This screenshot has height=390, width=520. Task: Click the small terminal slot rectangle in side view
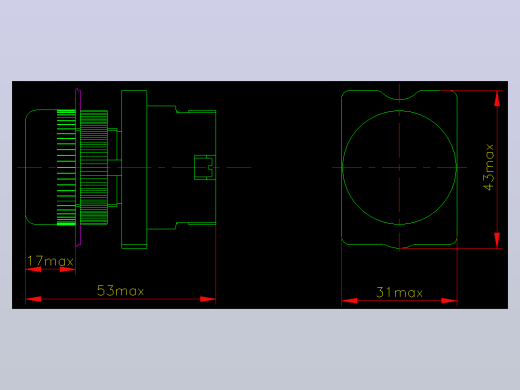(205, 167)
